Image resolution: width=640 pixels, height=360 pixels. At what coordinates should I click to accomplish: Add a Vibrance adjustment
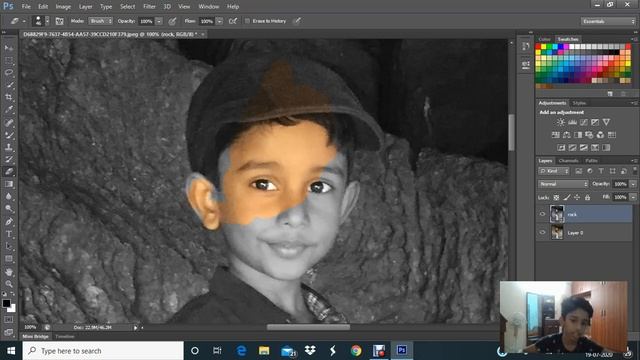606,122
